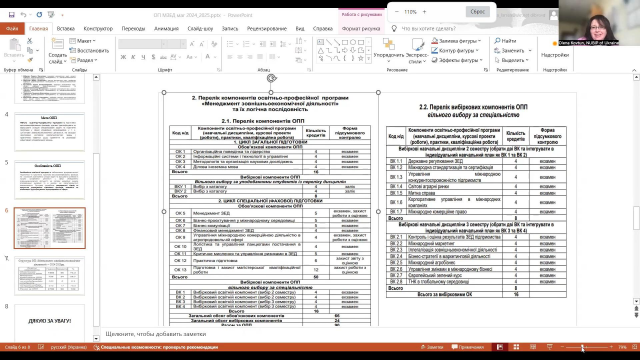Toggle Italic formatting button
640x360 pixels.
click(x=133, y=57)
